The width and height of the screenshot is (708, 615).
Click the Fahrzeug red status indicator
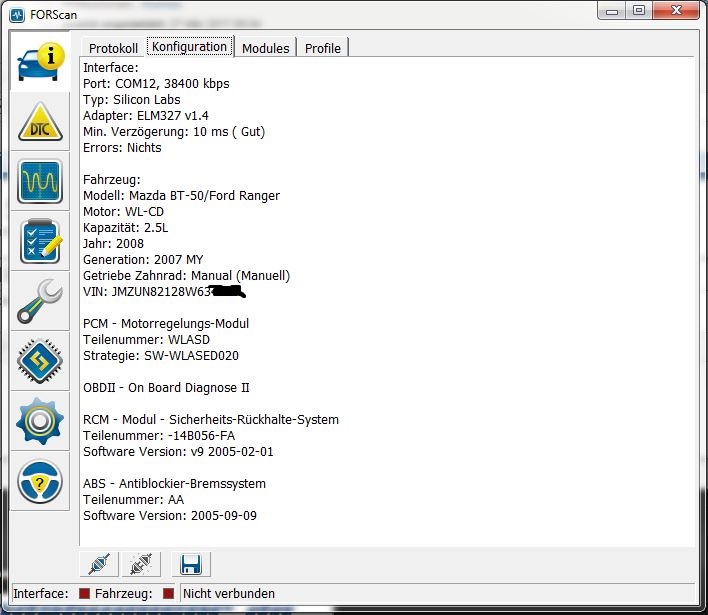(x=168, y=593)
